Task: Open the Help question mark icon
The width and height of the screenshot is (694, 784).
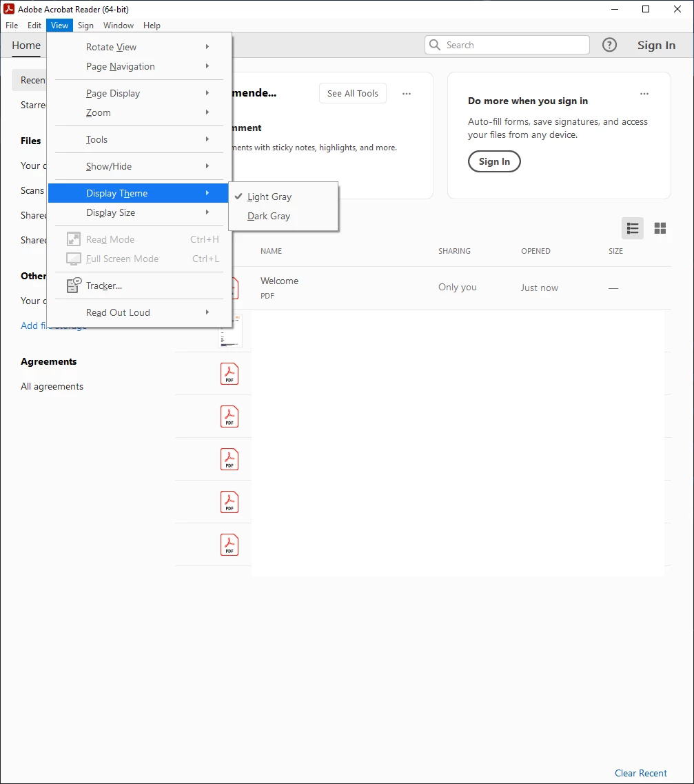Action: point(609,45)
